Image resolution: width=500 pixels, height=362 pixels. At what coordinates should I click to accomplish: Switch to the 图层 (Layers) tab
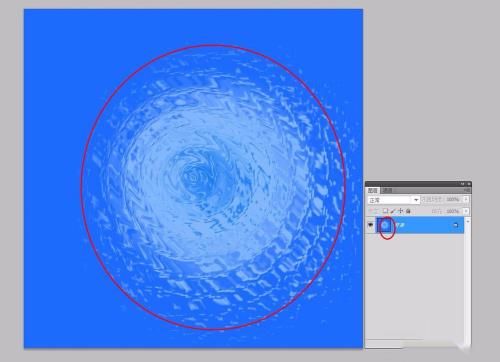(372, 190)
